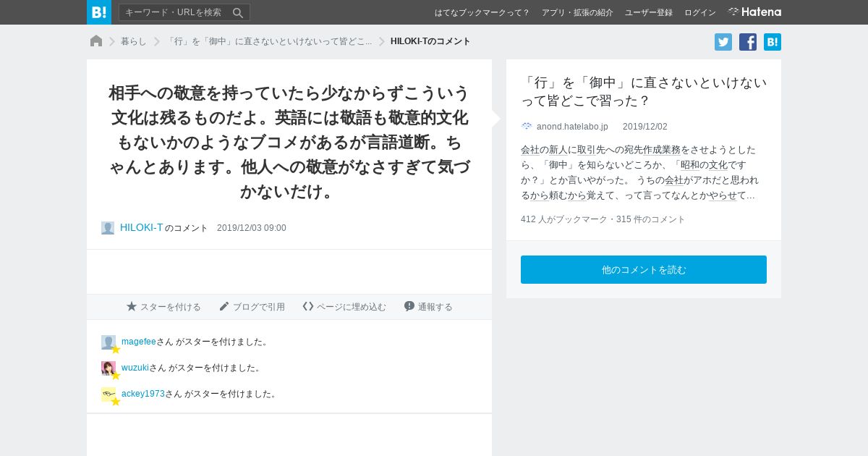
Task: Click 他のコメントを読む button
Action: pyautogui.click(x=644, y=269)
